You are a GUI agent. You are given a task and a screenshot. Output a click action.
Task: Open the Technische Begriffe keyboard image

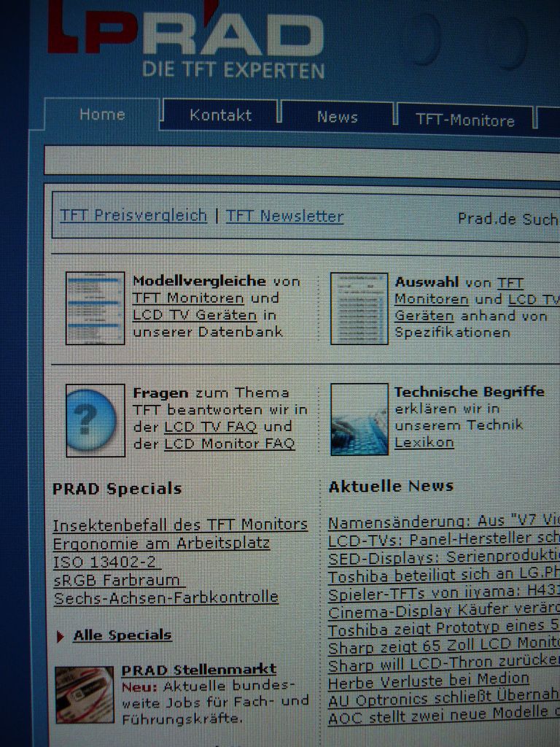359,419
